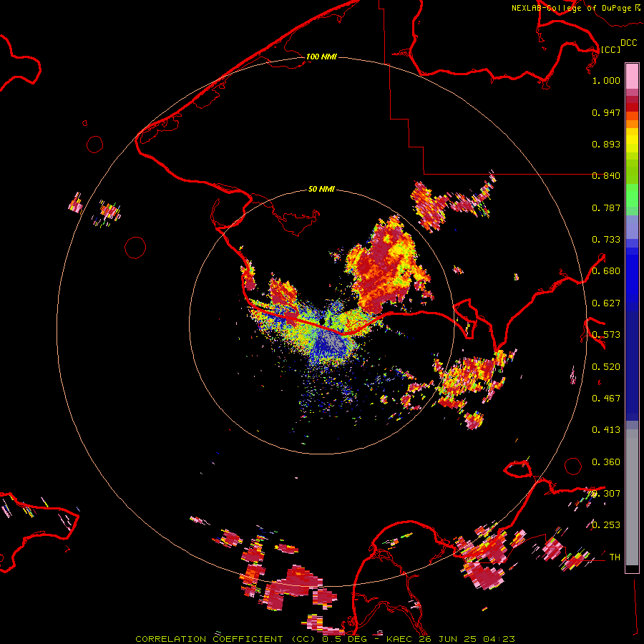Click the DCC label above the color scale
Image resolution: width=644 pixels, height=644 pixels.
(629, 43)
